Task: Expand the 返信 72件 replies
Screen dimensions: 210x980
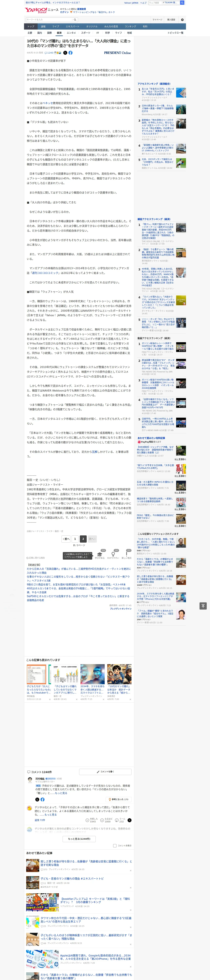Action: pos(40,820)
